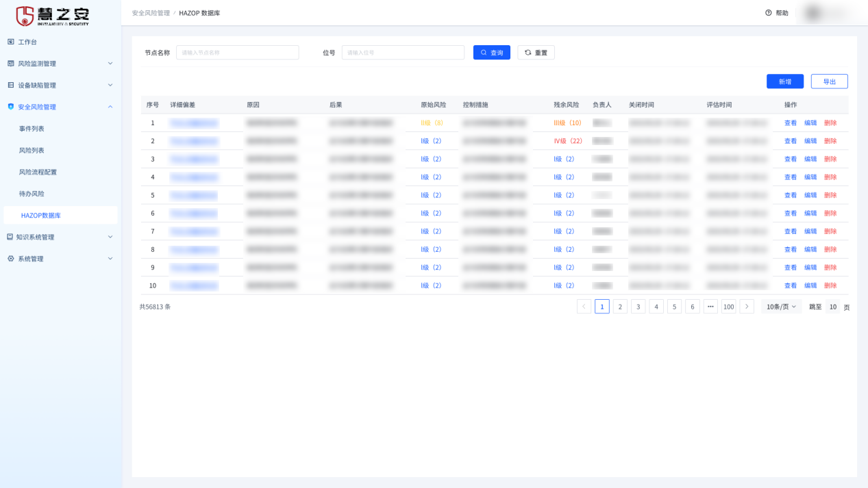Open 事件列表 in the sidebar menu
This screenshot has width=868, height=488.
[32, 129]
